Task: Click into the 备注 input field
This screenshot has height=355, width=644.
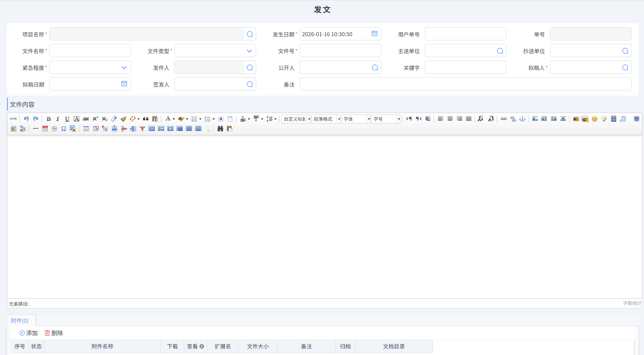Action: [x=465, y=84]
